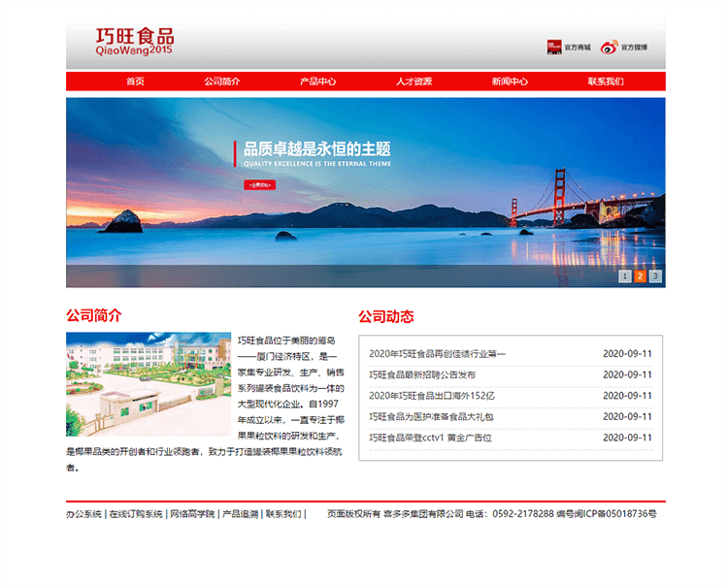Open the 巧旺食品最新招聘公告发布 news link
This screenshot has width=728, height=585.
pyautogui.click(x=422, y=374)
